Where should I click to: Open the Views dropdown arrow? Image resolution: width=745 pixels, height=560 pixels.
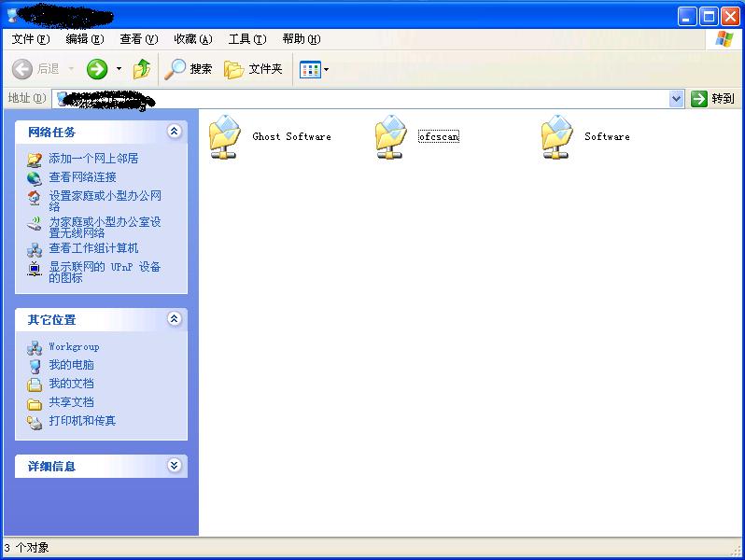327,70
